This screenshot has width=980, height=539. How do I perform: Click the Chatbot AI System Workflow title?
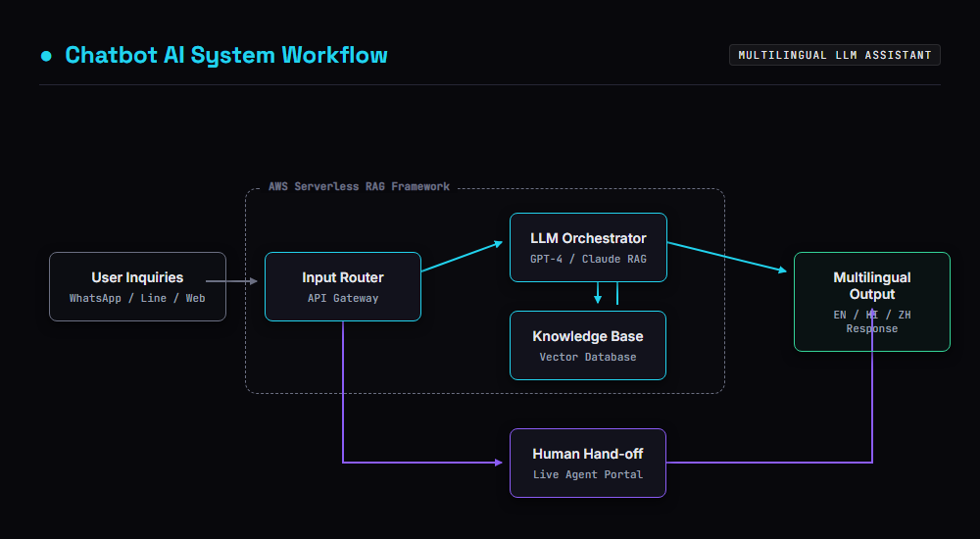click(x=226, y=55)
